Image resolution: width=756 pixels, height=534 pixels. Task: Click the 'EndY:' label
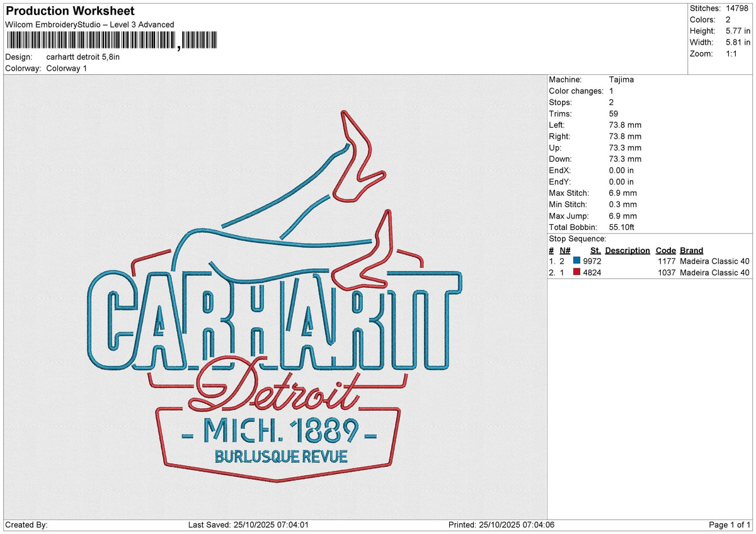tap(560, 181)
